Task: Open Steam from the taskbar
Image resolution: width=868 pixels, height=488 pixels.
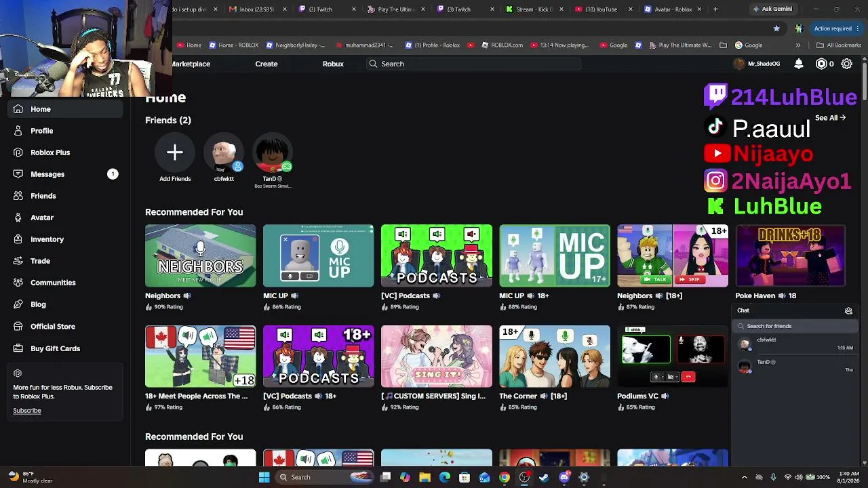Action: [x=544, y=477]
